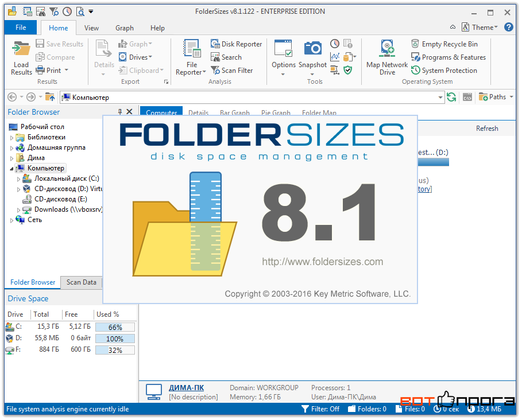
Task: Open the Options window icon
Action: coord(283,48)
